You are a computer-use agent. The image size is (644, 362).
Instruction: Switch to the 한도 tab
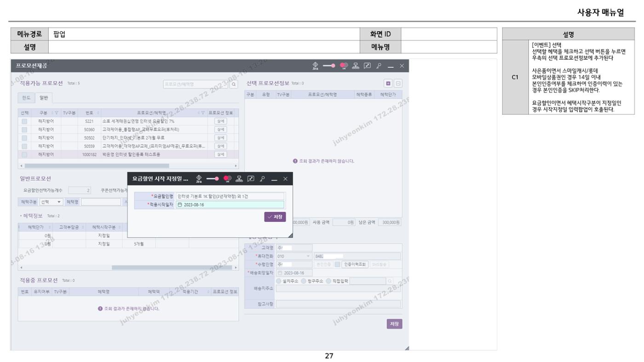(x=27, y=98)
